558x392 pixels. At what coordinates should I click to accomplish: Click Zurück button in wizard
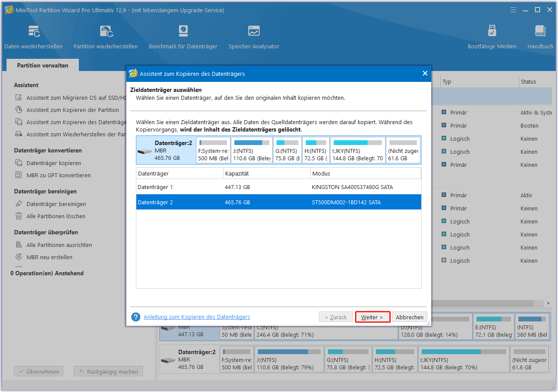pyautogui.click(x=336, y=317)
